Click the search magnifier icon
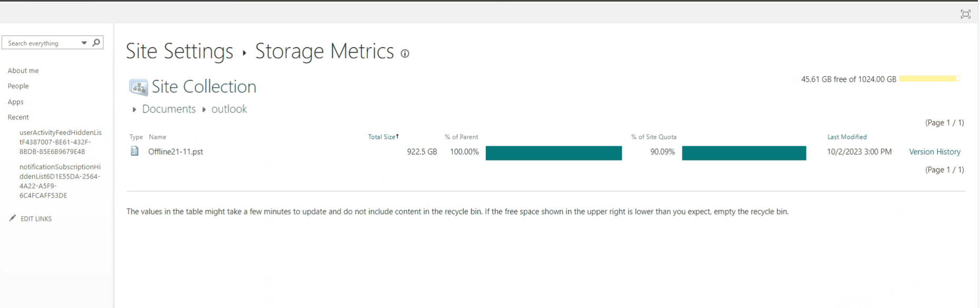Viewport: 980px width, 308px height. (96, 43)
